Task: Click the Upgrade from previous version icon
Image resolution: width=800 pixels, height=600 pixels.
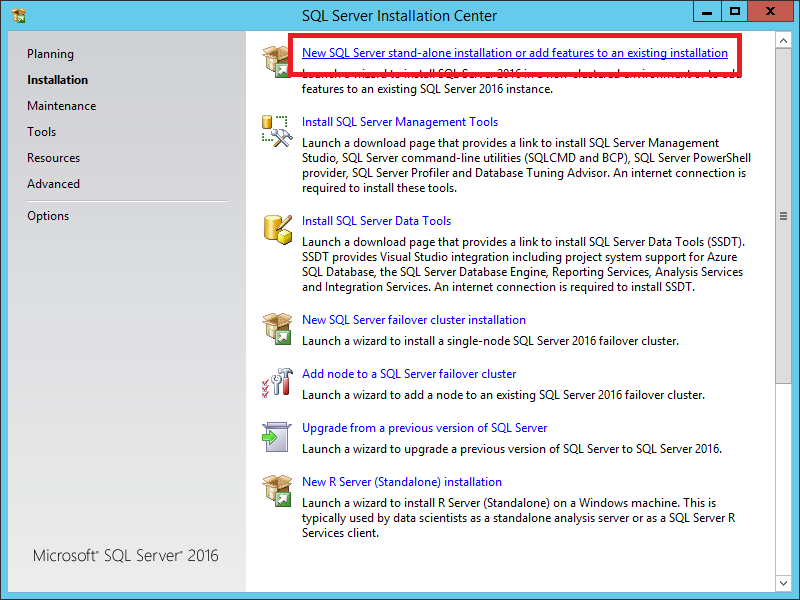Action: click(276, 436)
